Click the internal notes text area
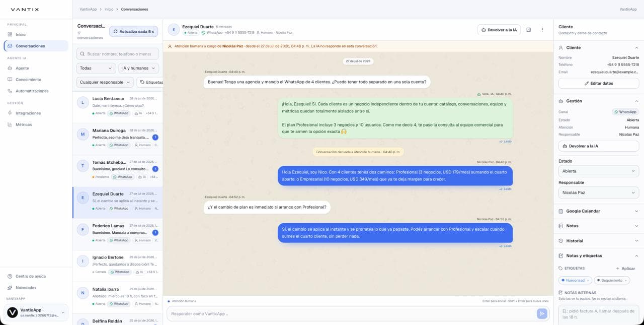Viewport: 644px width, 325px height. coord(599,315)
